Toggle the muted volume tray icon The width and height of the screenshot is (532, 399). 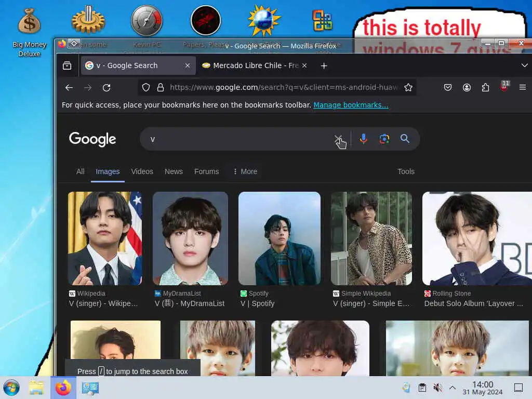437,388
